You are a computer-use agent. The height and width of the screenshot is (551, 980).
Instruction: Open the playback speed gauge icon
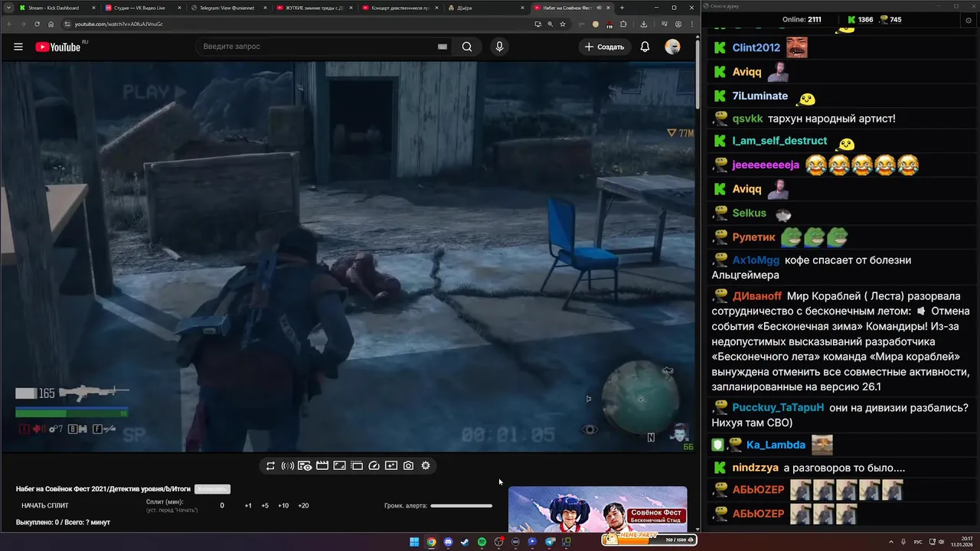coord(374,465)
